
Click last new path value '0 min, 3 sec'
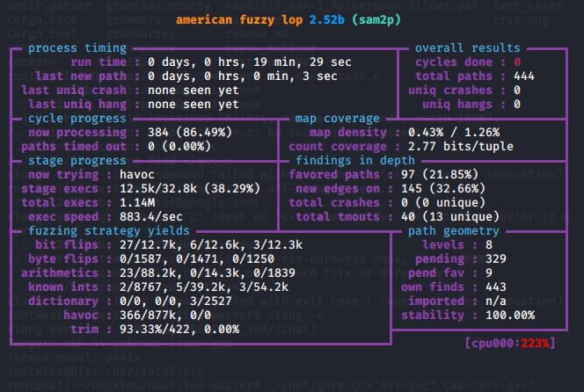click(x=296, y=76)
